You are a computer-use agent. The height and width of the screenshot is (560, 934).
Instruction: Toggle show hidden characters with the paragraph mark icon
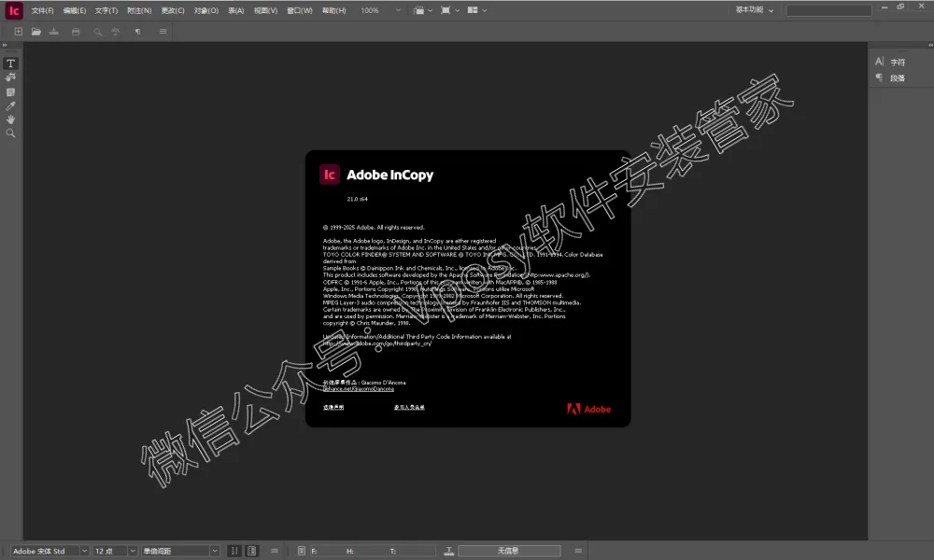(x=137, y=31)
